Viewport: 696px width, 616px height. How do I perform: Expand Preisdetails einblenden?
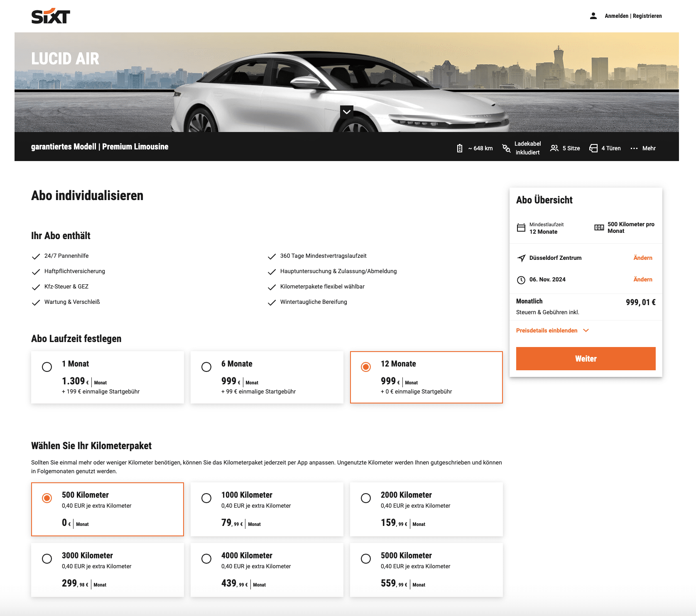pyautogui.click(x=553, y=330)
